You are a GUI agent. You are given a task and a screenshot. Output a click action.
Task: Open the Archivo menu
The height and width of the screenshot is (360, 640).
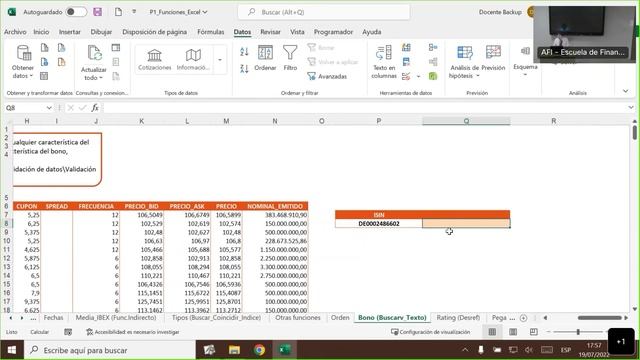[15, 32]
